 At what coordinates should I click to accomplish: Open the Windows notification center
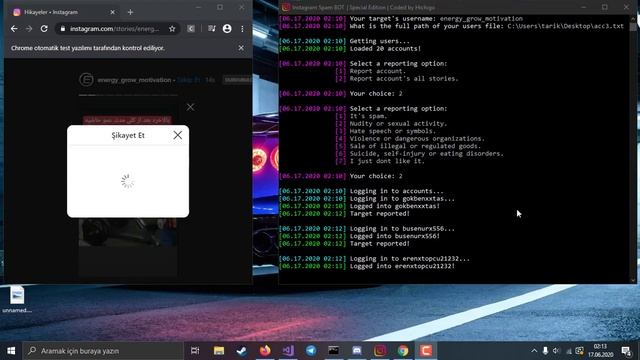[x=627, y=351]
